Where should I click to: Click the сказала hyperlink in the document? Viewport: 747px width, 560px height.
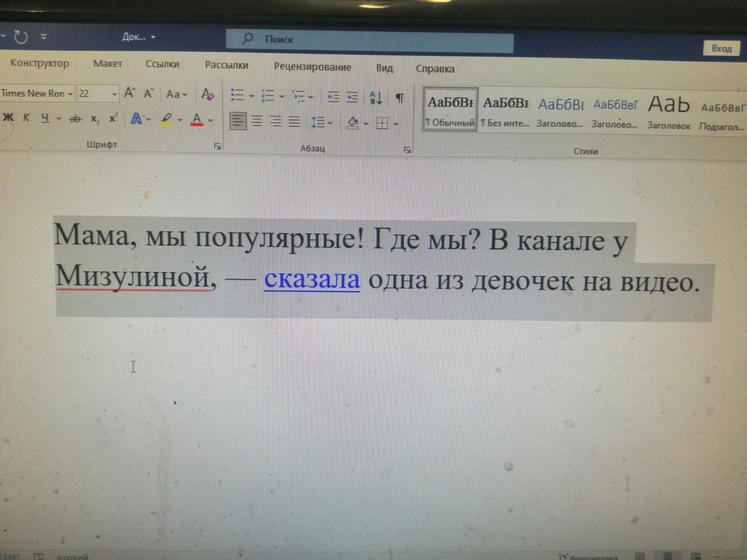[x=311, y=281]
